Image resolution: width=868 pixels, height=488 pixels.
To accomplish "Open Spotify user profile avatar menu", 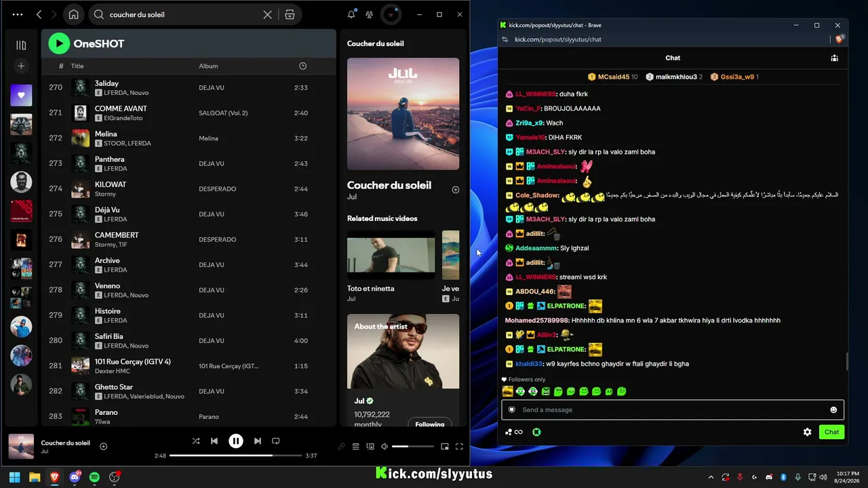I will 391,14.
